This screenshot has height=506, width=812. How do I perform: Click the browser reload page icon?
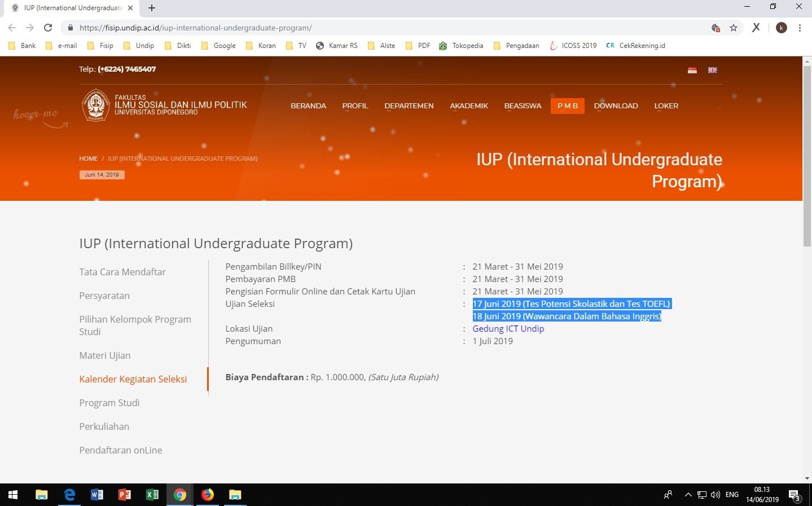tap(48, 28)
